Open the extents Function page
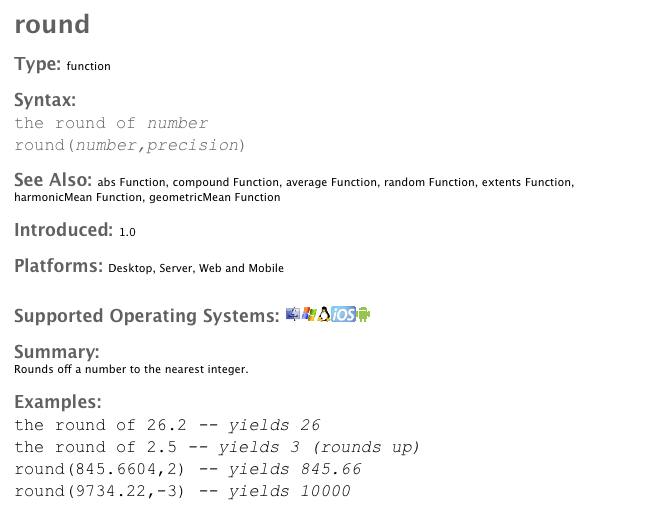The image size is (659, 510). [x=528, y=183]
